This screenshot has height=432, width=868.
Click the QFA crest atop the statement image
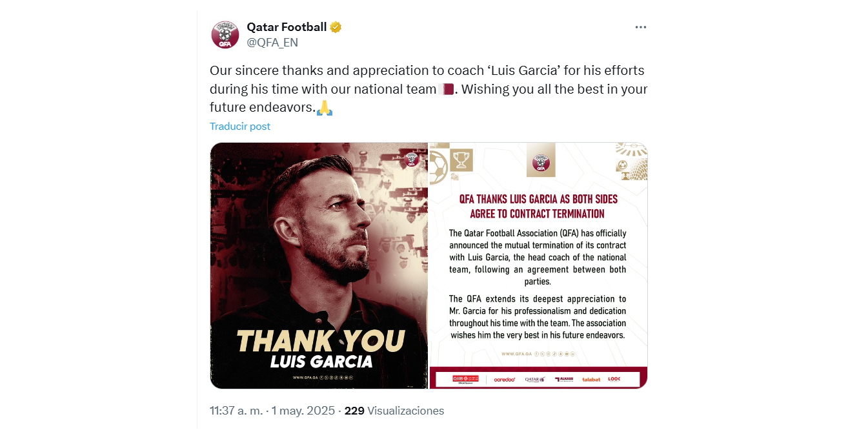540,160
